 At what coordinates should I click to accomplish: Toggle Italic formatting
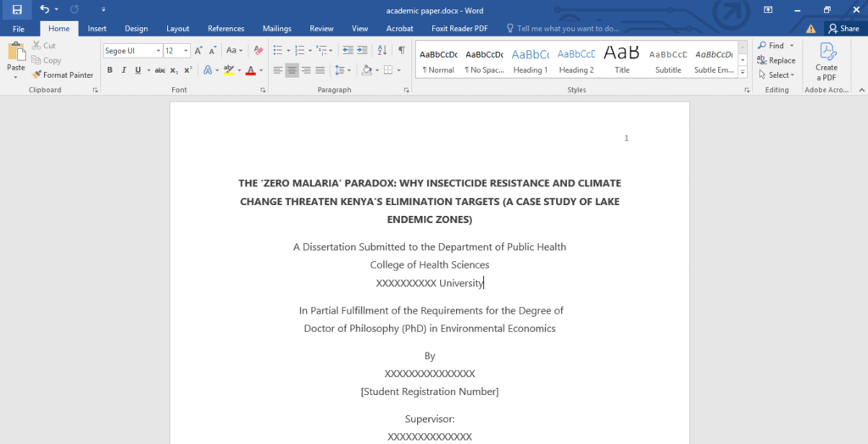tap(123, 70)
